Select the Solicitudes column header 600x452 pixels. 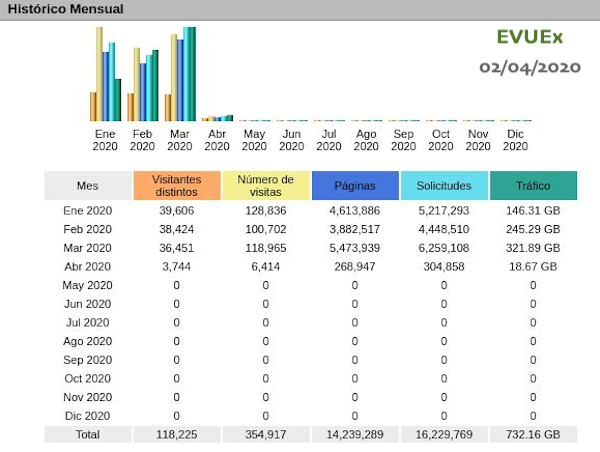[444, 186]
